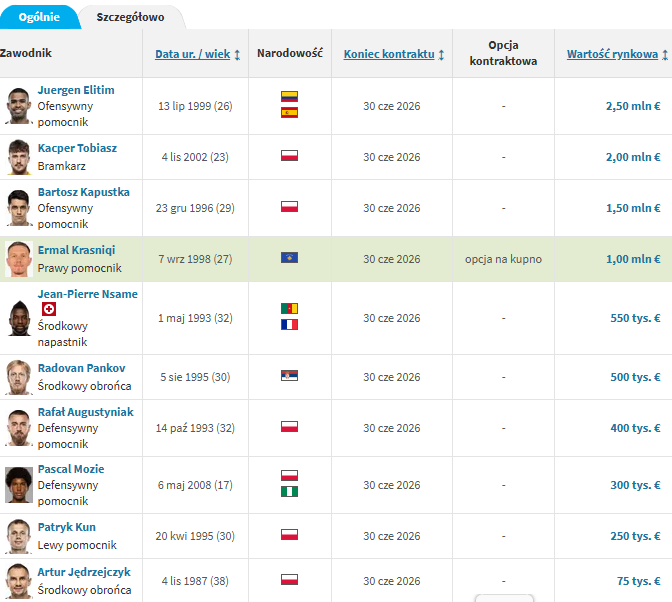Viewport: 672px width, 602px height.
Task: Click Bartosz Kapustka's portrait photo
Action: [19, 208]
